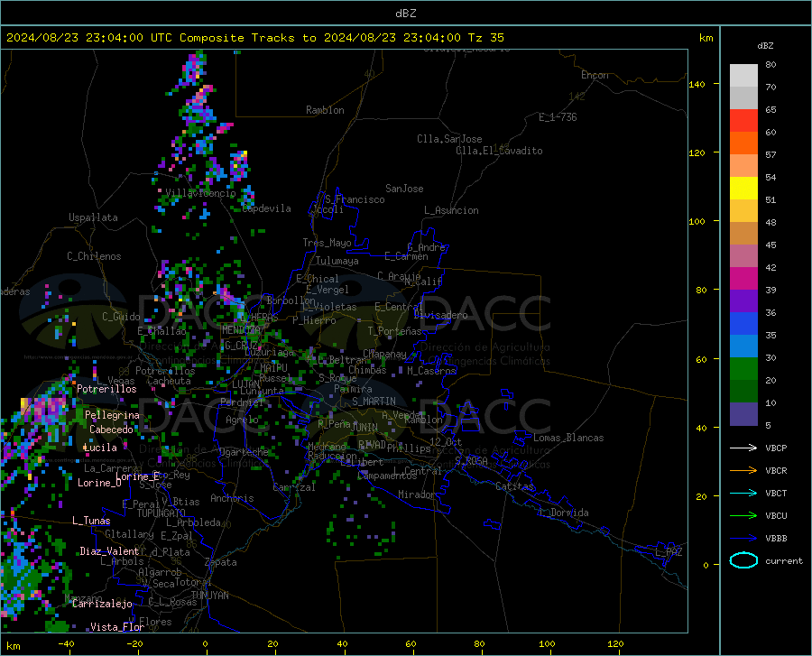Click the S_MARTIN map label
Screen dimensions: 812x656
tap(374, 402)
